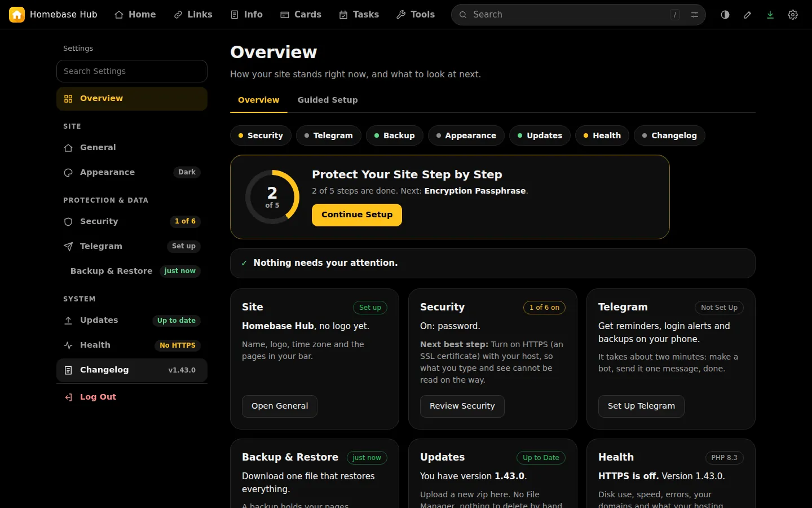This screenshot has width=812, height=508.
Task: Click the Open General button
Action: point(280,406)
